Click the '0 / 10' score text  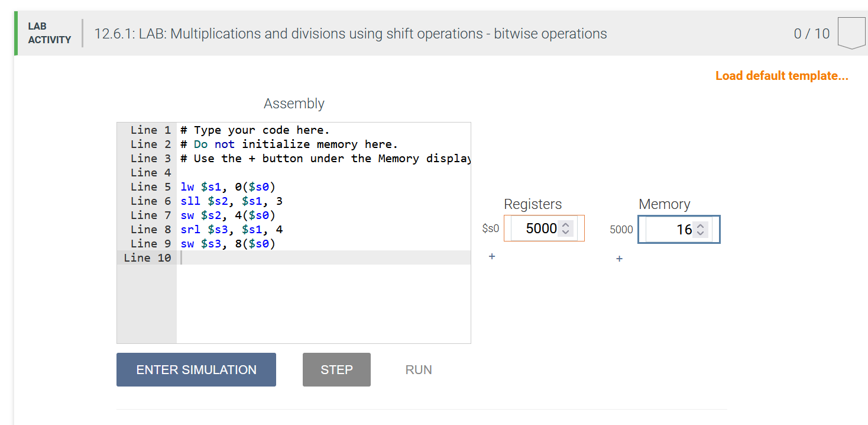[x=812, y=34]
